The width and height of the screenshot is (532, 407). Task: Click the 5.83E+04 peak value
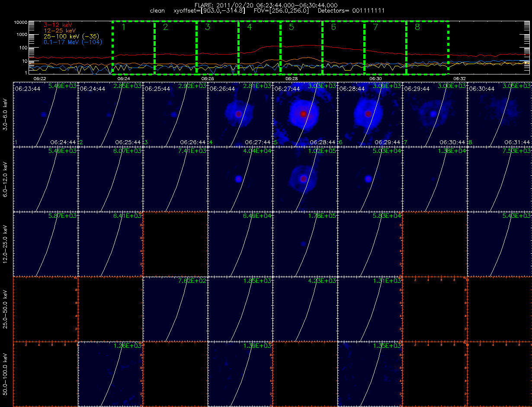387,216
